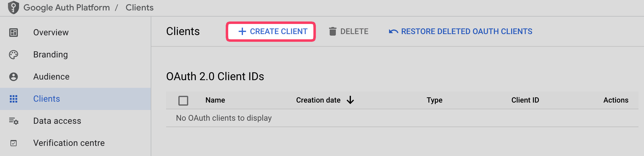Sort by the Name column header
This screenshot has width=644, height=156.
pyautogui.click(x=215, y=100)
